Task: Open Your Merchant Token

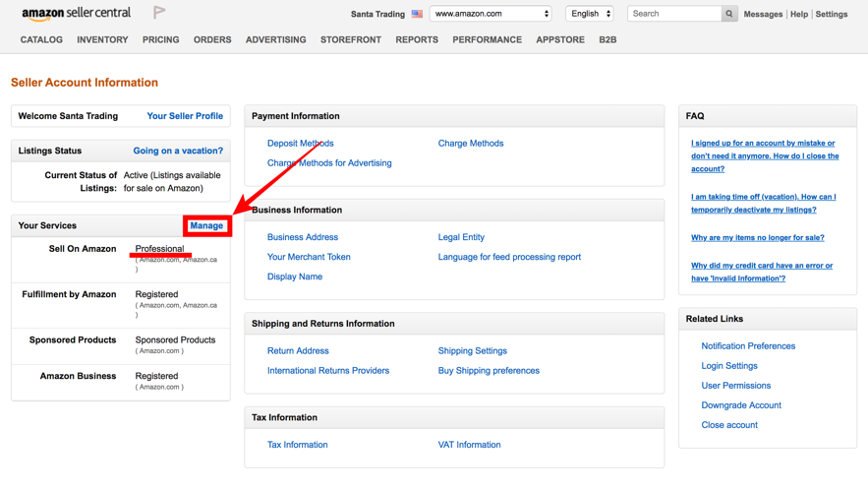Action: (309, 257)
